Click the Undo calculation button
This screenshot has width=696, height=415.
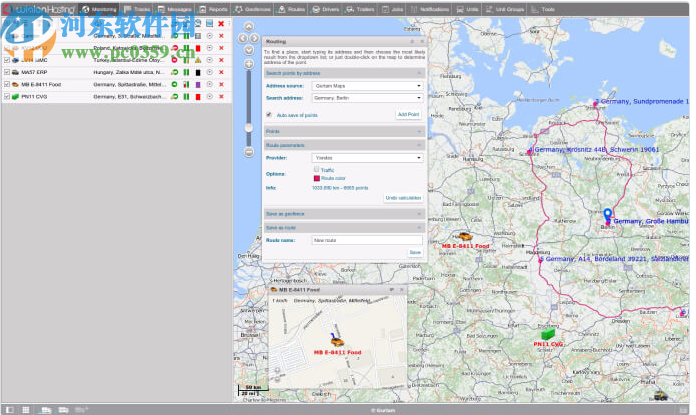click(x=403, y=198)
